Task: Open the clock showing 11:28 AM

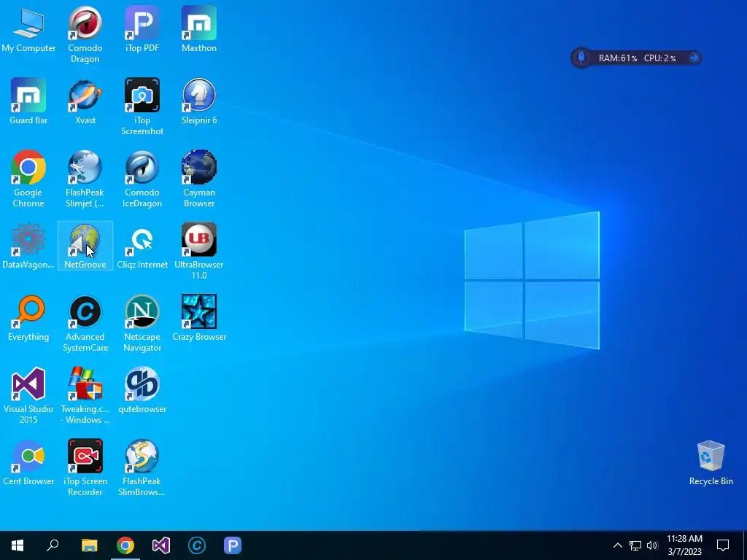Action: tap(684, 545)
